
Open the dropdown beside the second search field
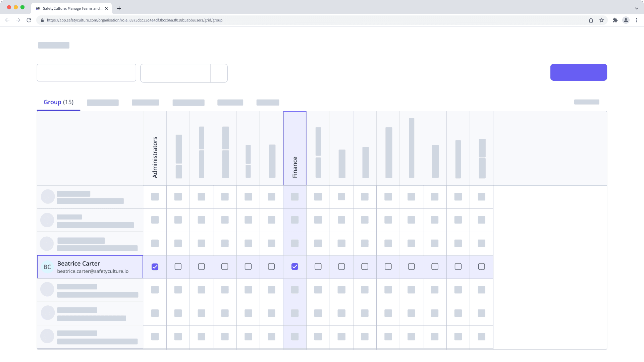coord(219,73)
